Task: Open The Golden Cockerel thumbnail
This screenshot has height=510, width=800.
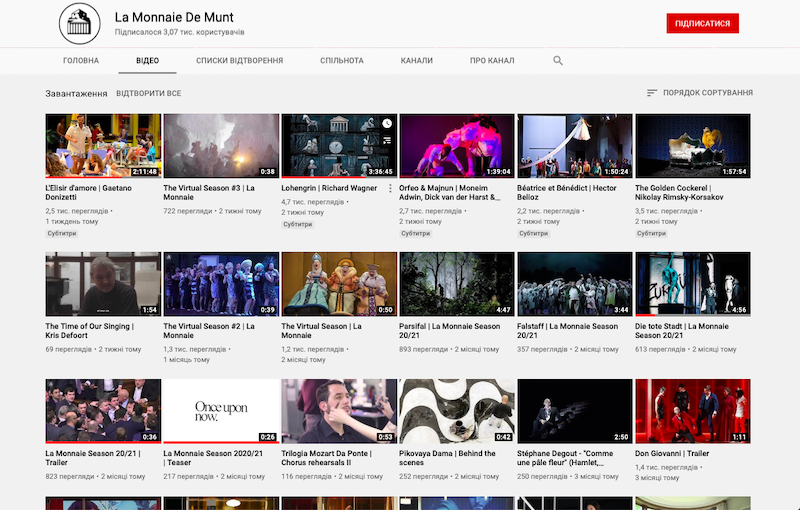Action: pyautogui.click(x=693, y=146)
